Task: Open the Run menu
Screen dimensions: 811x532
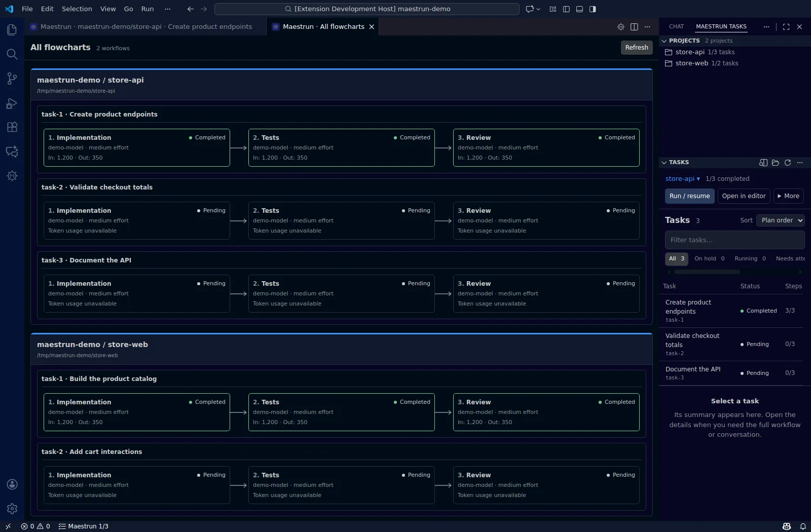Action: click(x=148, y=9)
